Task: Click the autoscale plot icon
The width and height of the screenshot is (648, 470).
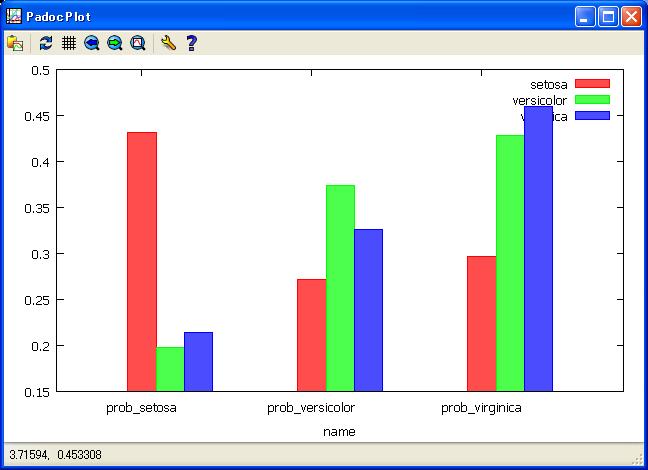Action: coord(138,43)
